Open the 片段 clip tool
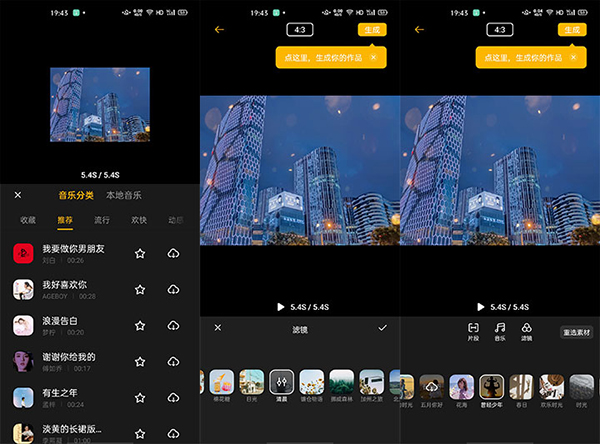Screen dimensions: 600x444 click(x=473, y=331)
